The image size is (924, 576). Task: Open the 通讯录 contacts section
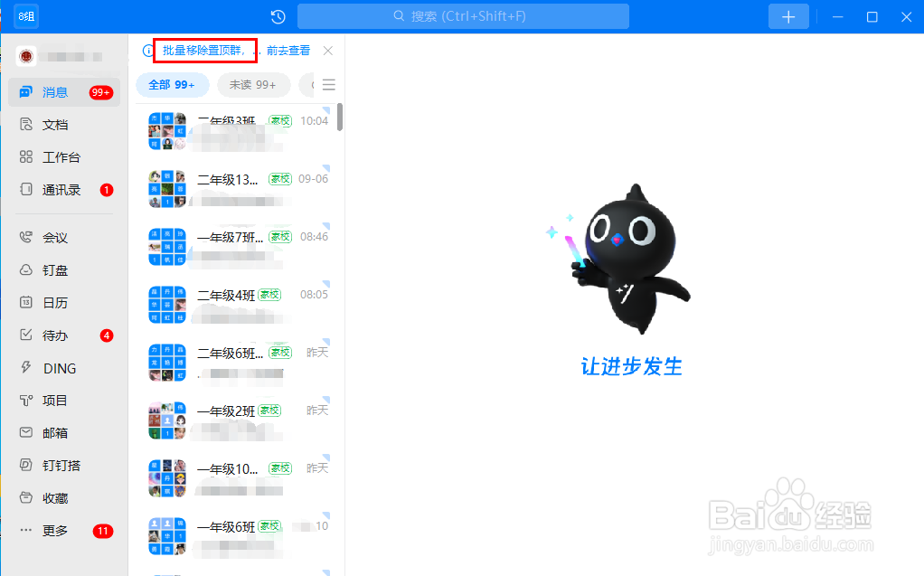tap(64, 190)
